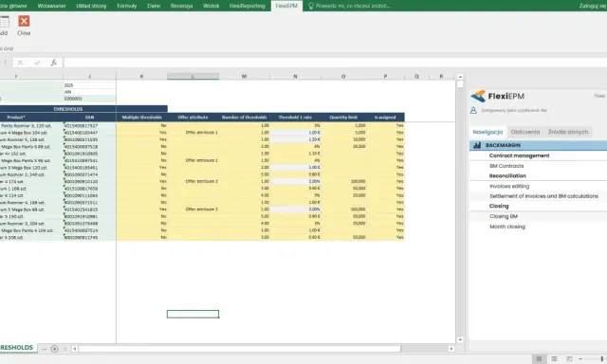Image resolution: width=607 pixels, height=364 pixels.
Task: Switch to Page Layout view in status bar
Action: click(x=554, y=359)
